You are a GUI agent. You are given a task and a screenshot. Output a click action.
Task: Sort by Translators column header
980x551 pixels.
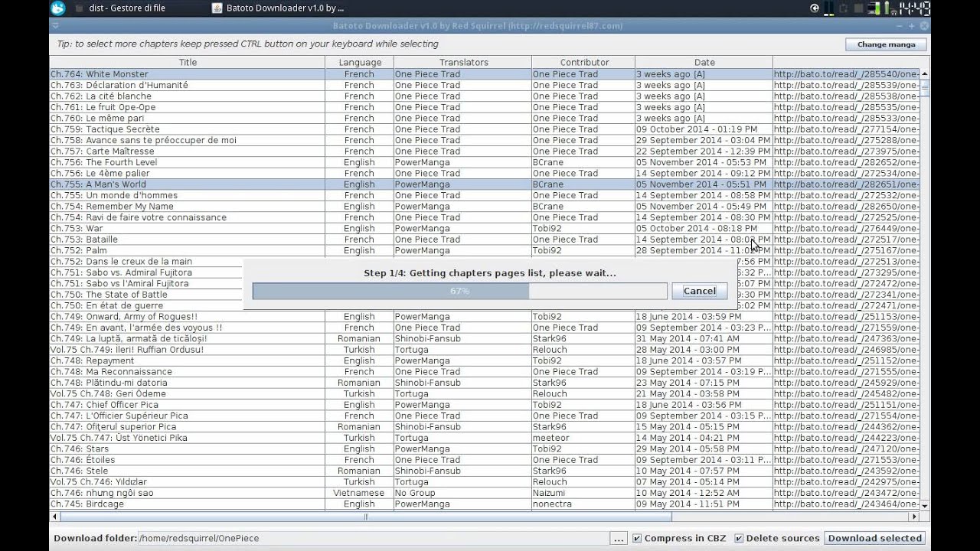(x=462, y=62)
